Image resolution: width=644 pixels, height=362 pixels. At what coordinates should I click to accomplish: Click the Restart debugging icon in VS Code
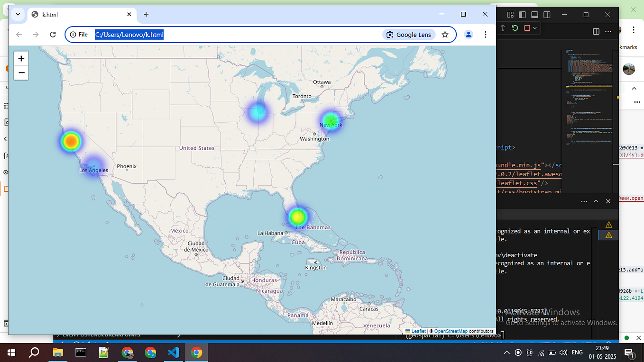pyautogui.click(x=515, y=28)
